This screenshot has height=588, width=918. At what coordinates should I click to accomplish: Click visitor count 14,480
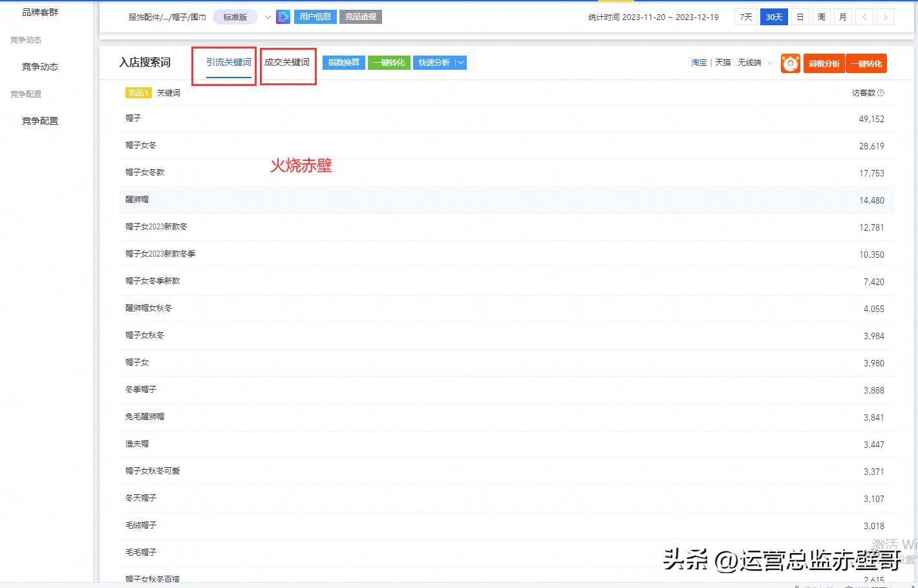click(871, 200)
